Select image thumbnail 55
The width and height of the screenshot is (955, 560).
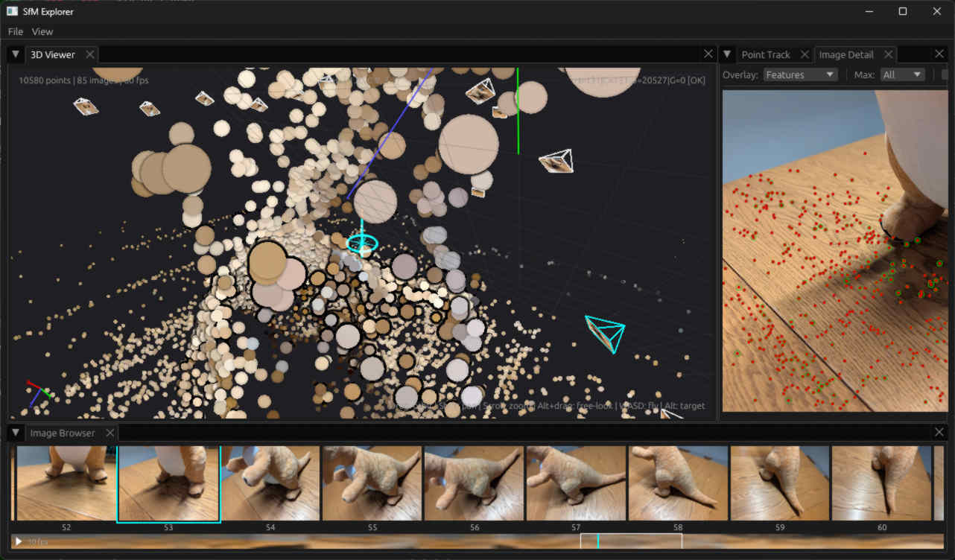coord(372,483)
